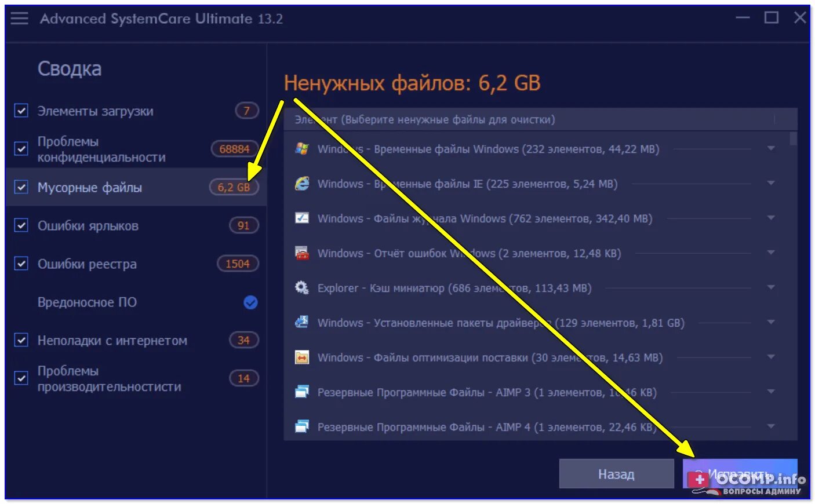The width and height of the screenshot is (815, 504).
Task: Toggle Проблемы конфиденциальности checkbox
Action: coord(21,149)
